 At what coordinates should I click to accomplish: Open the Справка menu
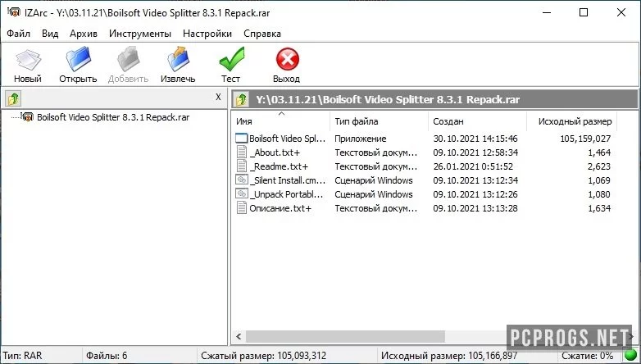tap(262, 34)
